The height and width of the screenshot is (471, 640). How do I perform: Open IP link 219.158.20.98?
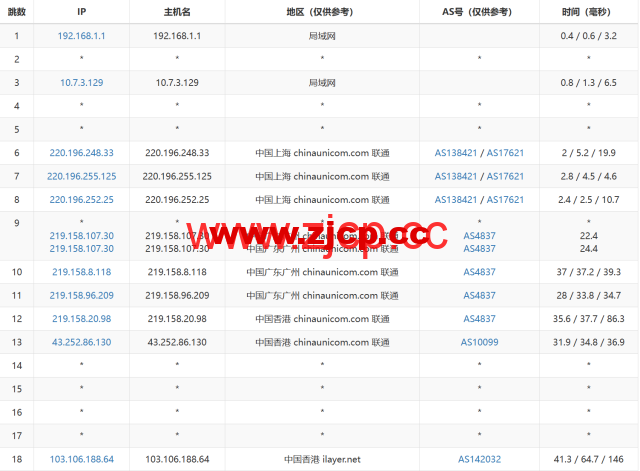[82, 319]
